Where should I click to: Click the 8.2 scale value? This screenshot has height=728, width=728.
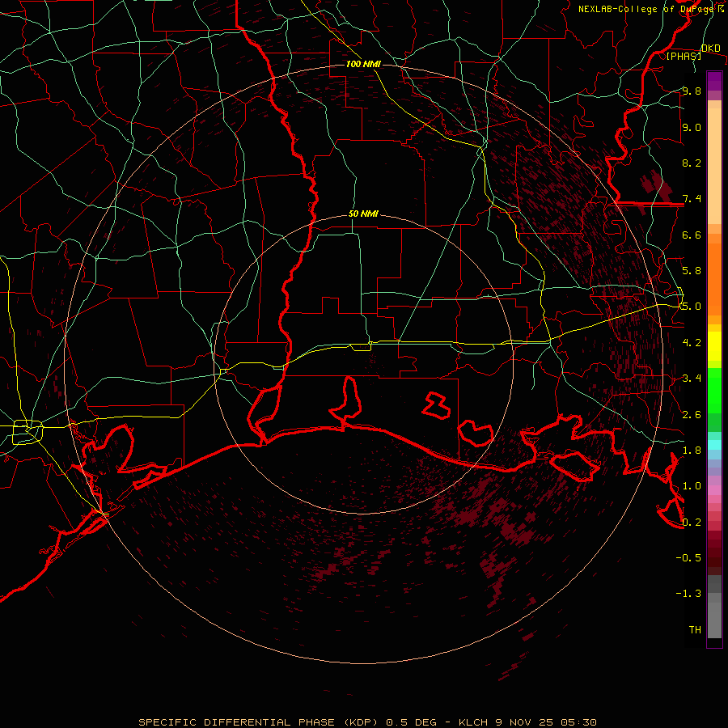coord(692,163)
